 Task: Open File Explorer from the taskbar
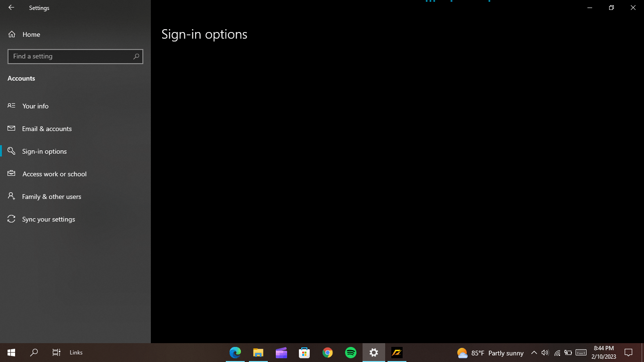pyautogui.click(x=258, y=353)
